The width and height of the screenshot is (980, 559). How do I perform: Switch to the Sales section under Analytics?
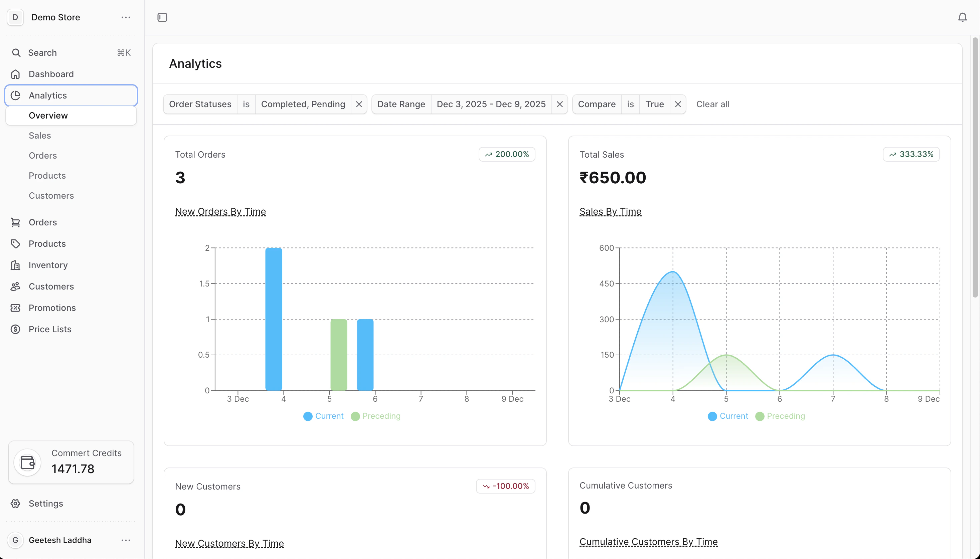click(x=39, y=135)
